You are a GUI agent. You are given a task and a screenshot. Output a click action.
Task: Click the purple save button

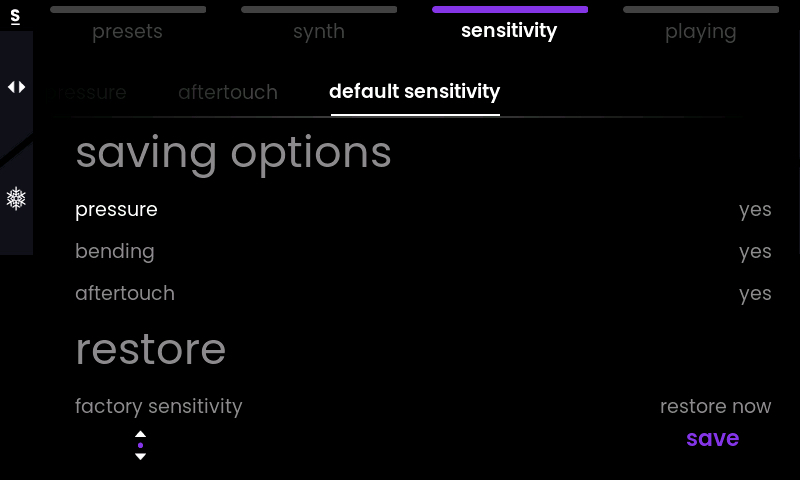pyautogui.click(x=713, y=438)
